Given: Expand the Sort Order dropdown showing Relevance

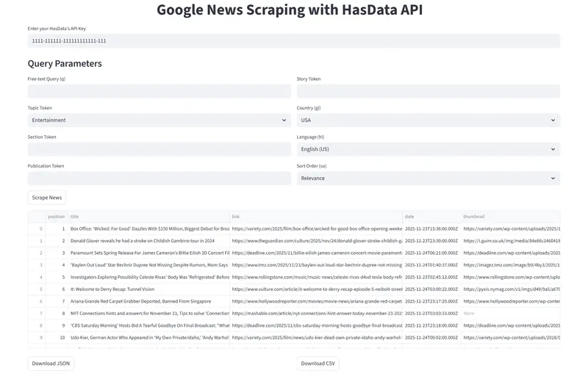Looking at the screenshot, I should tap(429, 178).
